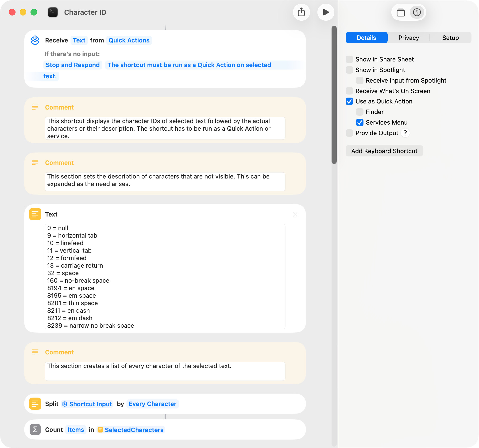The width and height of the screenshot is (479, 448).
Task: Click the Share shortcut icon
Action: pyautogui.click(x=301, y=12)
